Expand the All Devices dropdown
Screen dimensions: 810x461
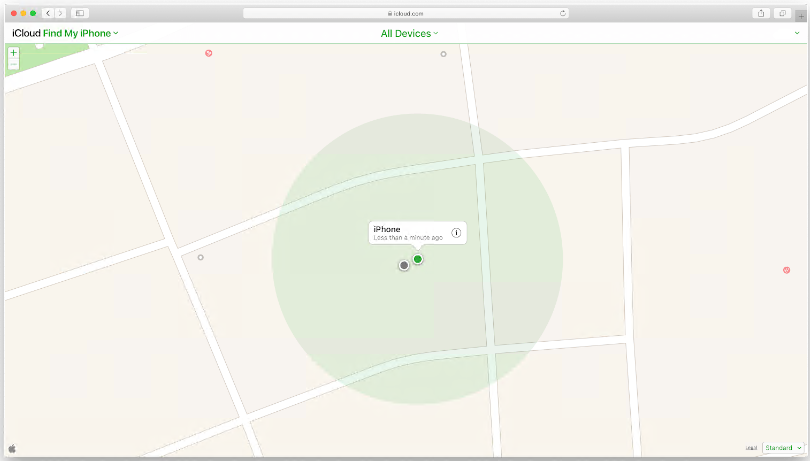409,34
